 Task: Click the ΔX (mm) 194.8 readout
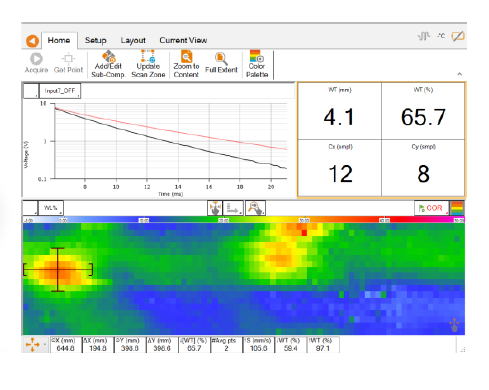coord(98,344)
